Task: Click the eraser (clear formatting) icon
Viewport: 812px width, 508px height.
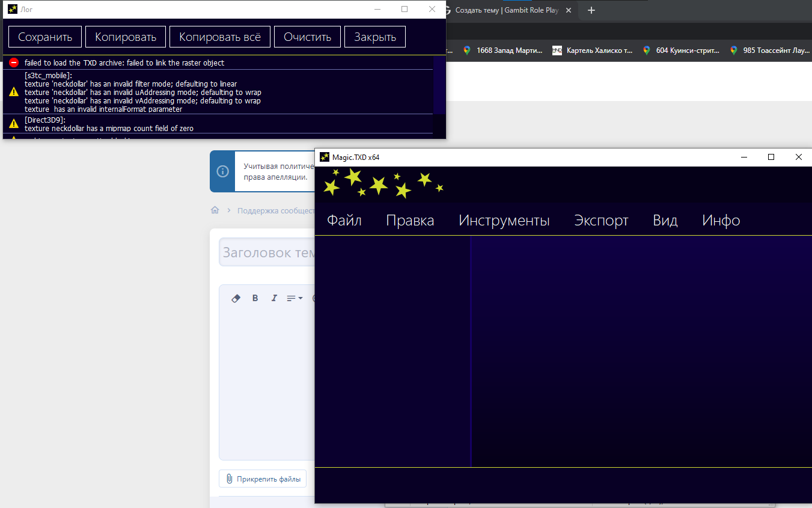Action: click(x=236, y=298)
